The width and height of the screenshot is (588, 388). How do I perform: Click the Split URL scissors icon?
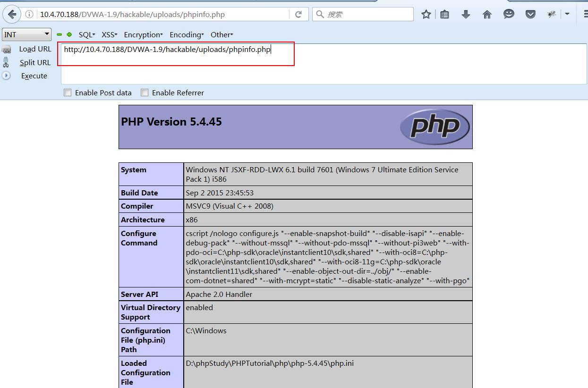point(6,62)
